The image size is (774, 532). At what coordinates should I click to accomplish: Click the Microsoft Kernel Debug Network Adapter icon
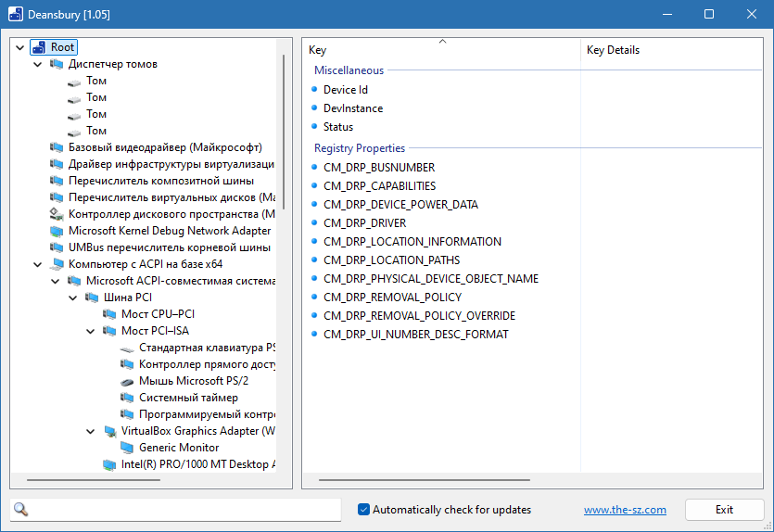pyautogui.click(x=57, y=231)
